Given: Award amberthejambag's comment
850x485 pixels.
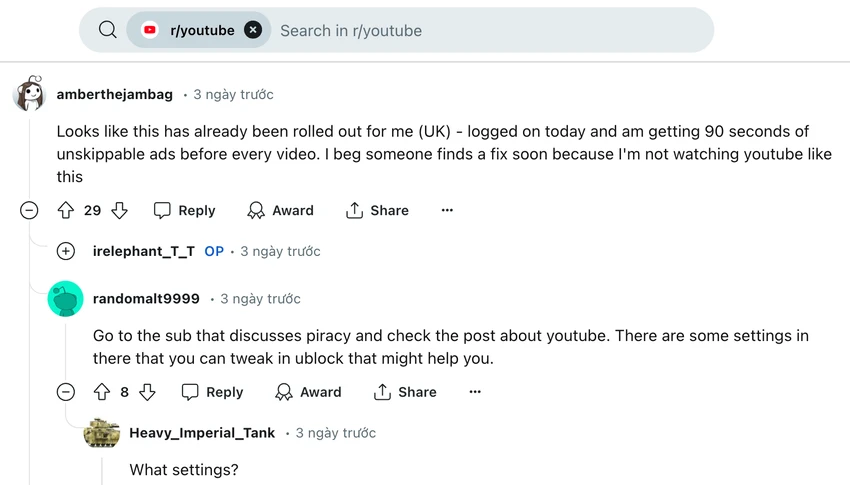Looking at the screenshot, I should click(x=280, y=210).
